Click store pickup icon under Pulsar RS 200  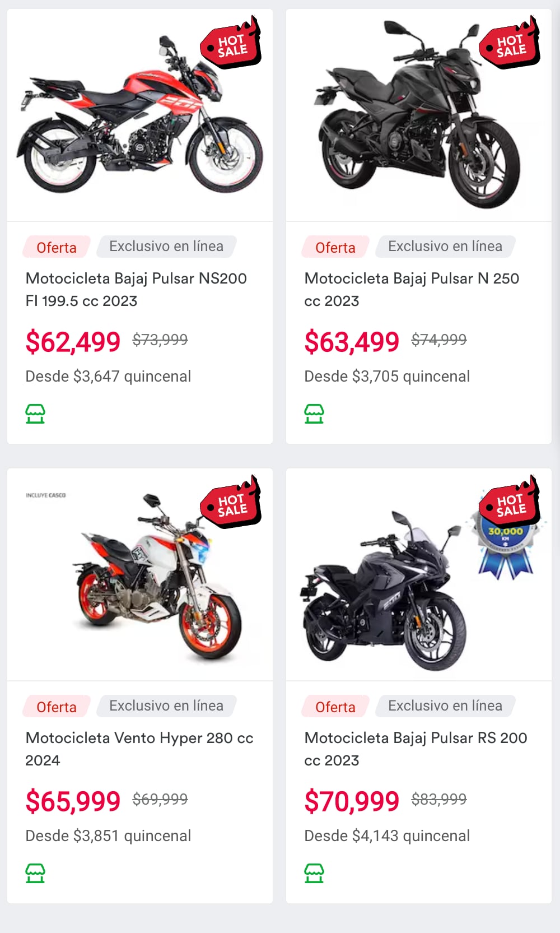pyautogui.click(x=314, y=873)
